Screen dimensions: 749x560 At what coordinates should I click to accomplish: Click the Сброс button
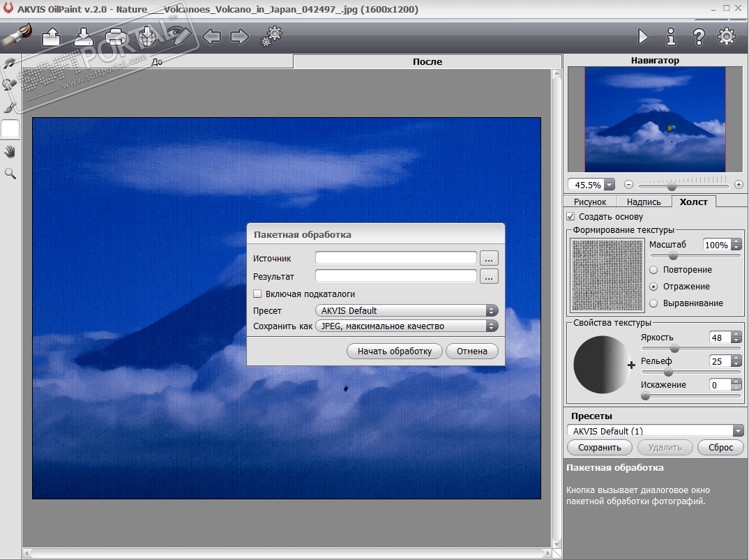click(x=720, y=448)
